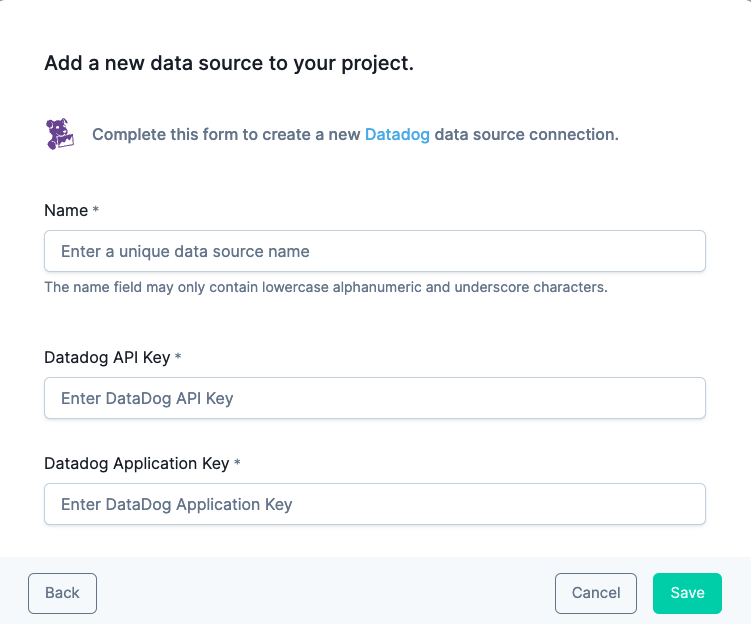The image size is (751, 624).
Task: Click the purple Datadog dog logo icon
Action: click(x=60, y=134)
